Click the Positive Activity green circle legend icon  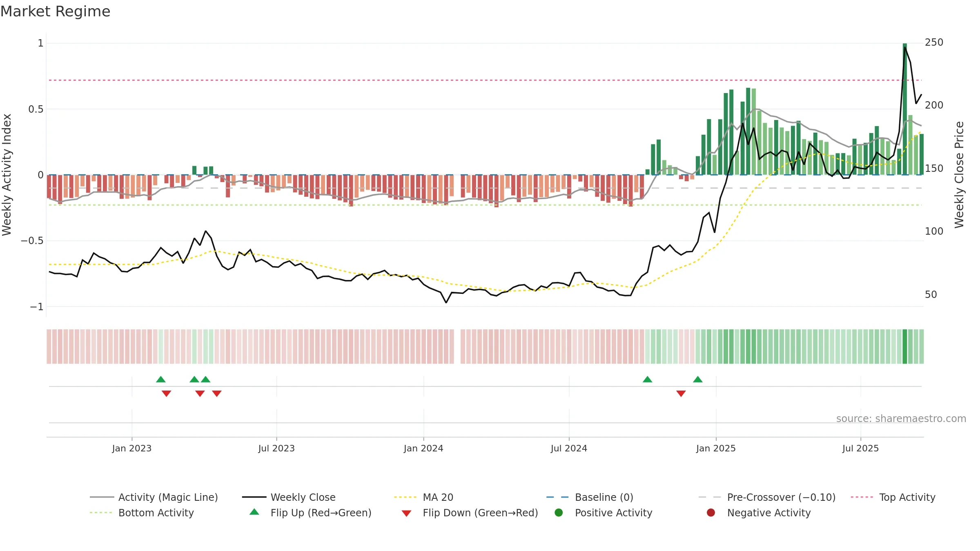coord(559,512)
